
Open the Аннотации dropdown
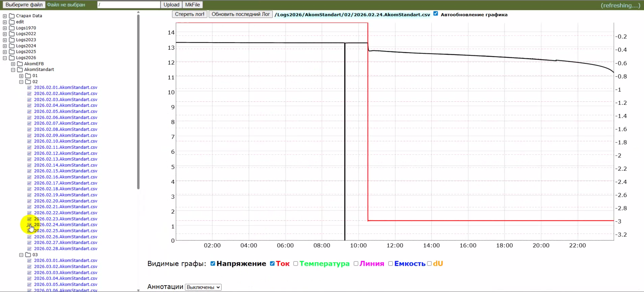[203, 287]
